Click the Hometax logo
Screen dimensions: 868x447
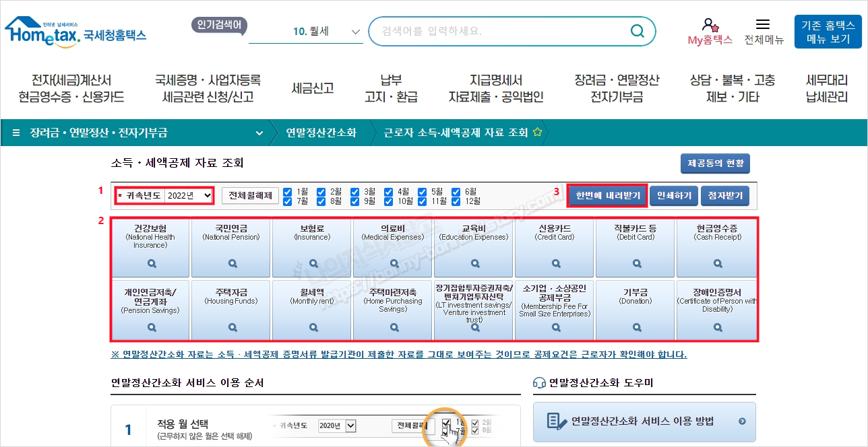click(75, 32)
